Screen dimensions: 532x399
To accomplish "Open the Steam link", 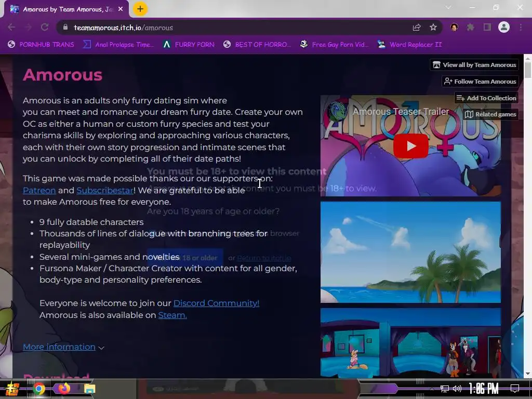I will pyautogui.click(x=172, y=315).
